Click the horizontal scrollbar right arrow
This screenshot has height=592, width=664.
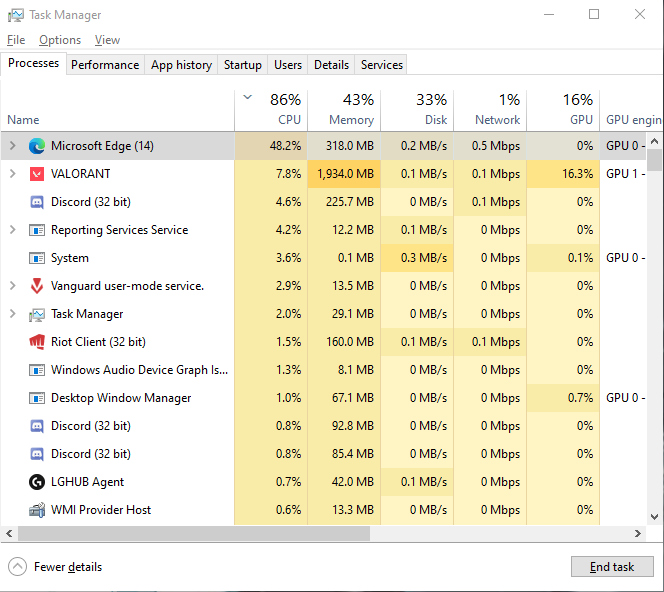[638, 534]
